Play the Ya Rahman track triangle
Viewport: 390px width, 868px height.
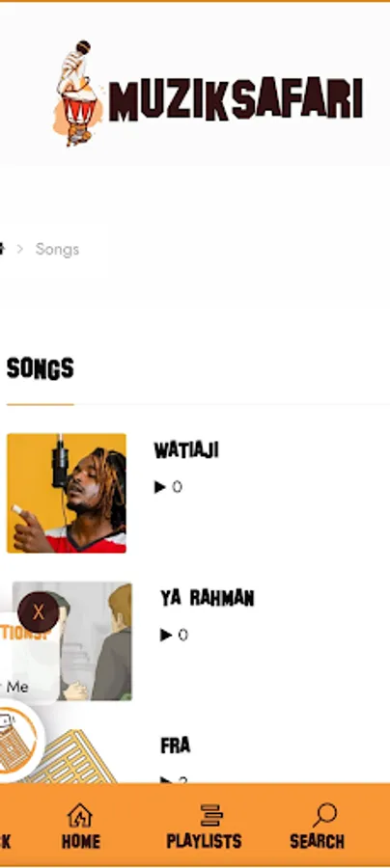(x=166, y=635)
